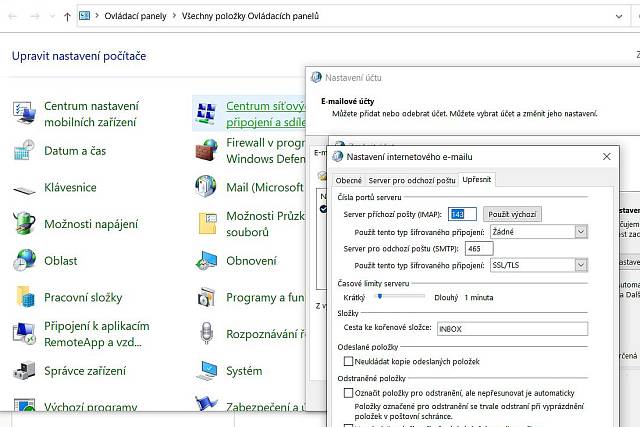Screen dimensions: 640x427
Task: Click the Použít výchozí button
Action: coord(512,214)
